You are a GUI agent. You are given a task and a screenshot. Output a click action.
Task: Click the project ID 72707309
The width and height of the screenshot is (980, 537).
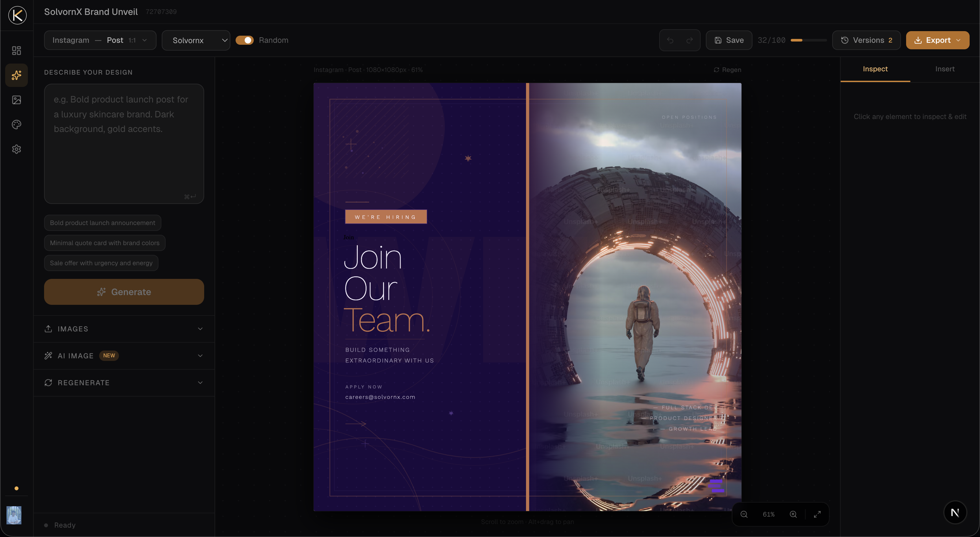tap(161, 12)
